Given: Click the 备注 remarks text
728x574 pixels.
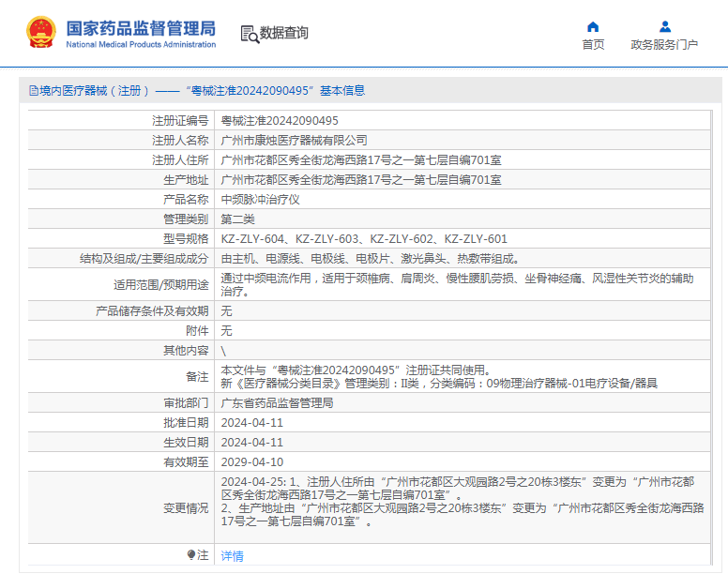Looking at the screenshot, I should 439,376.
